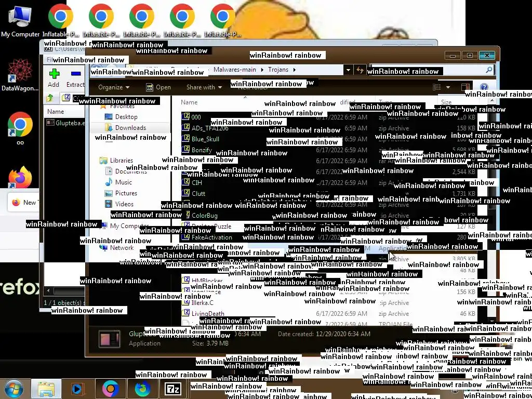This screenshot has width=532, height=399.
Task: Click the Trojans breadcrumb segment
Action: tap(278, 70)
